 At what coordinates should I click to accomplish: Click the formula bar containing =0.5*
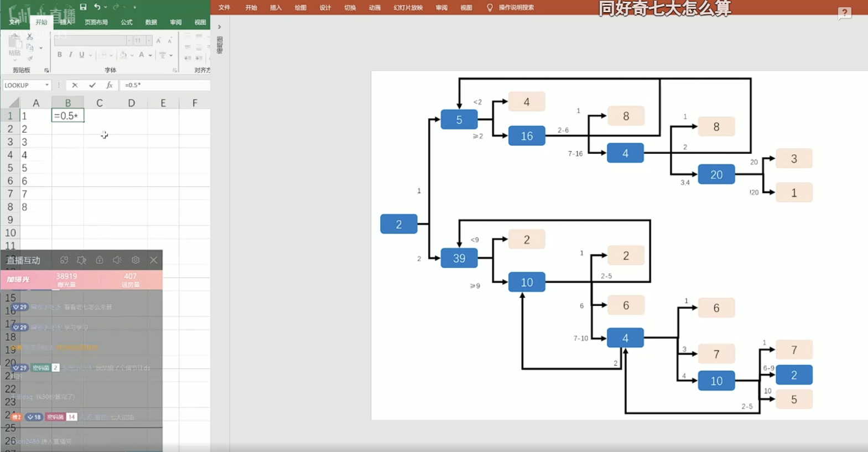(165, 85)
